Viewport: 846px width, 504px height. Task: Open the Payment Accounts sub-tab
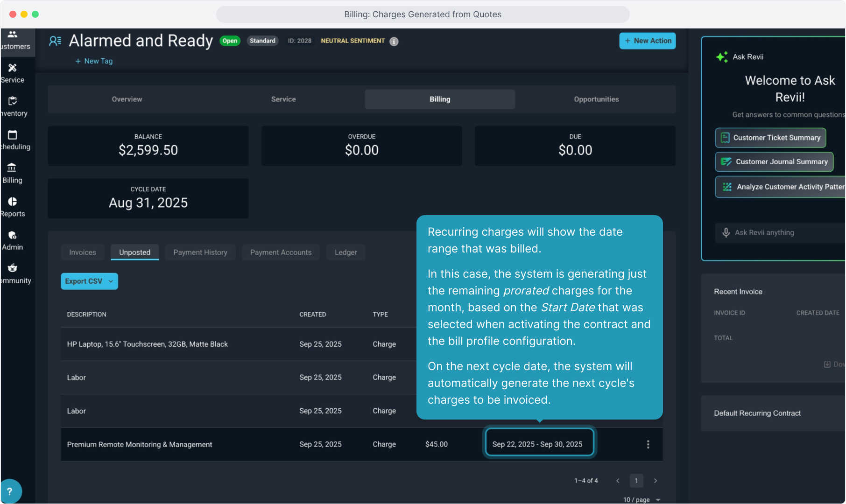coord(281,252)
